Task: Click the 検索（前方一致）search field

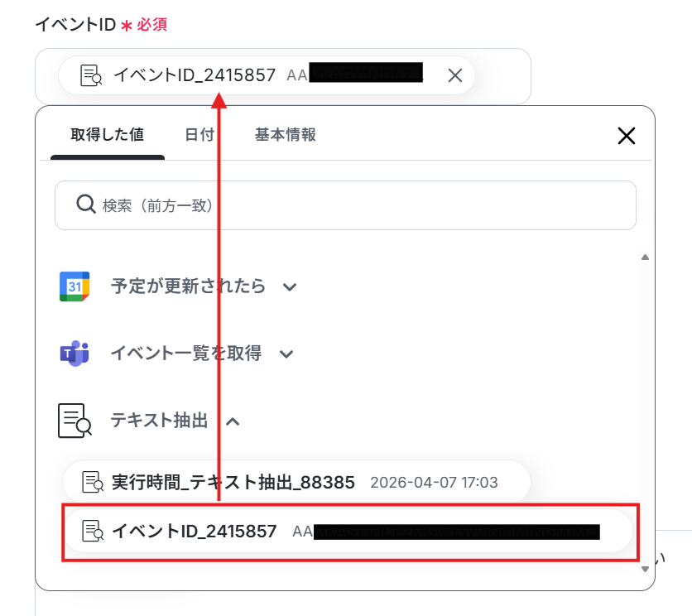Action: (x=345, y=205)
